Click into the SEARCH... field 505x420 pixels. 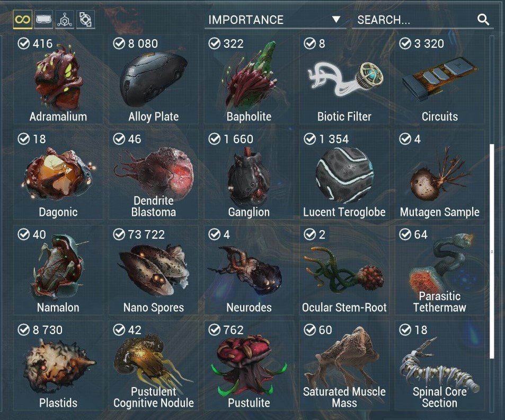[x=422, y=20]
